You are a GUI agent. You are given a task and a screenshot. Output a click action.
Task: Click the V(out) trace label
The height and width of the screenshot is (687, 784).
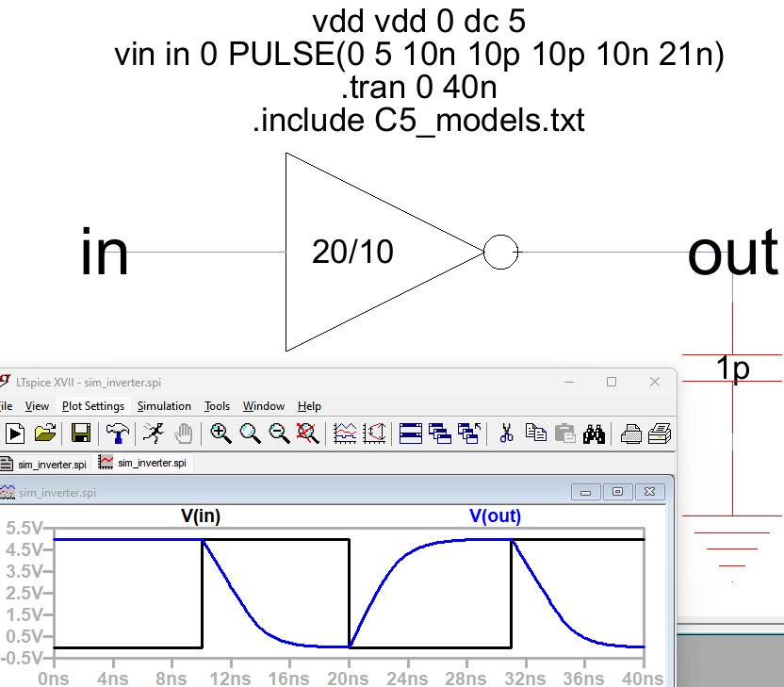(495, 516)
